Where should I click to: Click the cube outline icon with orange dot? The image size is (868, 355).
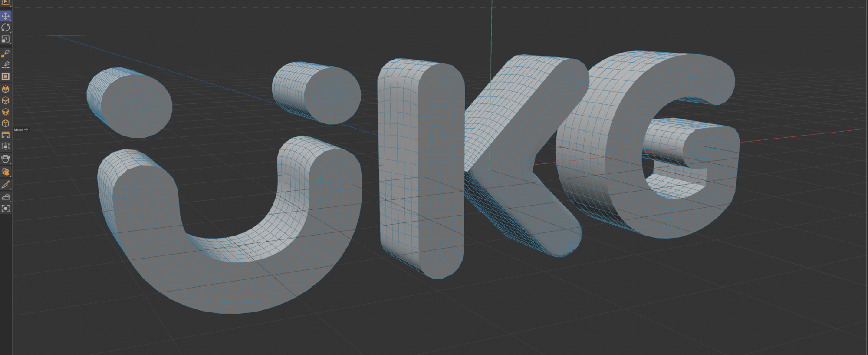(6, 123)
